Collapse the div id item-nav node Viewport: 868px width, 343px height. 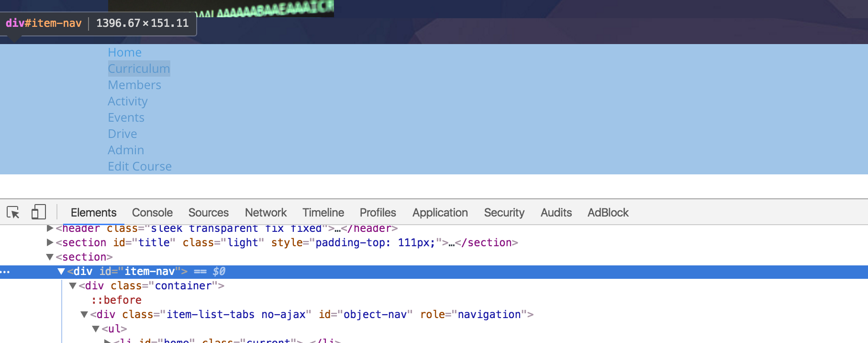[x=61, y=271]
